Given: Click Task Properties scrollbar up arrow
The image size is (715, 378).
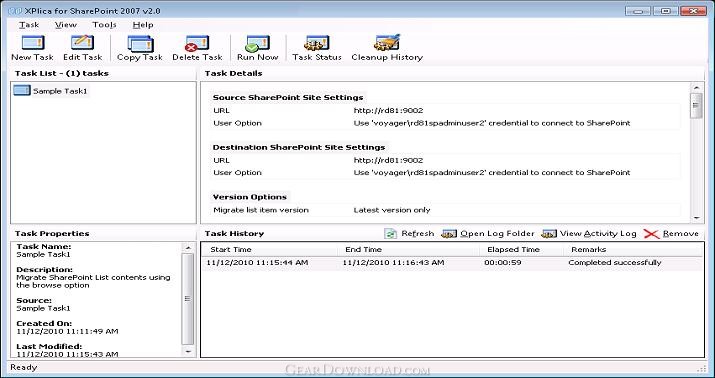Looking at the screenshot, I should (188, 247).
